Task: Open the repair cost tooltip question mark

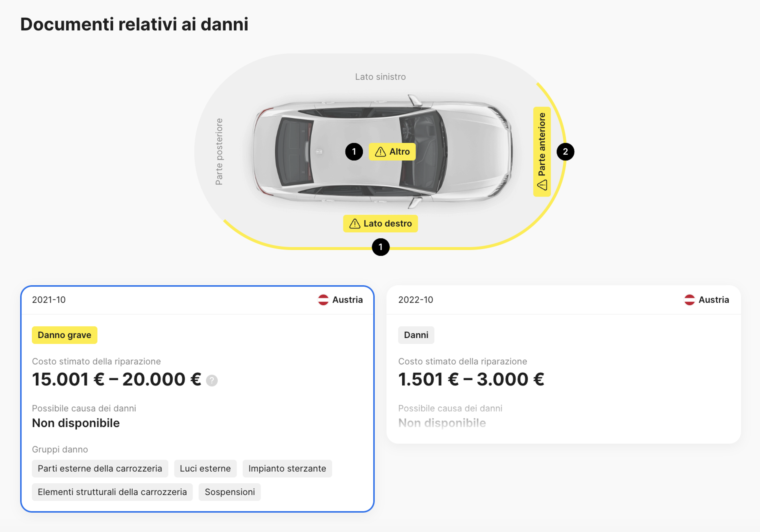Action: coord(212,380)
